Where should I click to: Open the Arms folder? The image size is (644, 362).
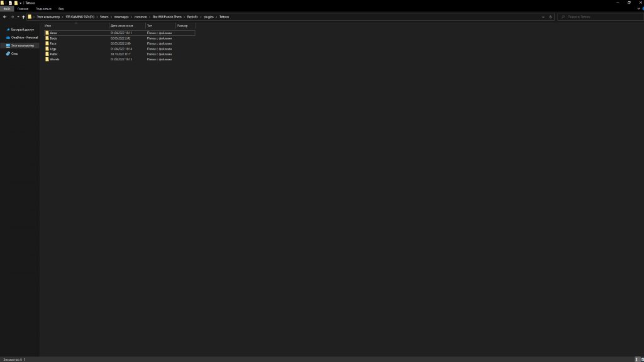coord(53,33)
